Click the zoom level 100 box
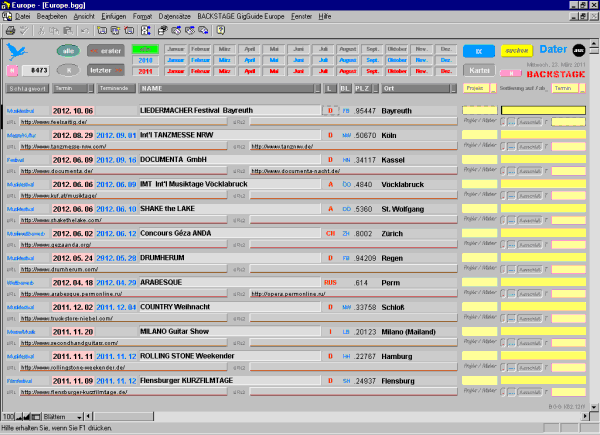 coord(8,416)
